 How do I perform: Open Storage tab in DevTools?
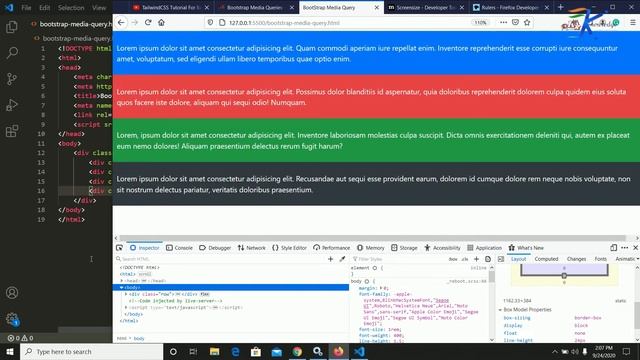click(x=404, y=248)
